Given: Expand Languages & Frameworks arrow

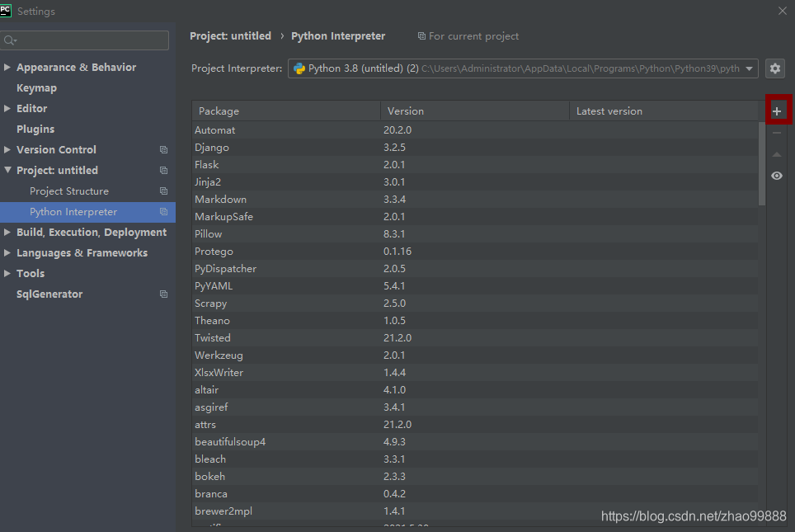Looking at the screenshot, I should [7, 252].
